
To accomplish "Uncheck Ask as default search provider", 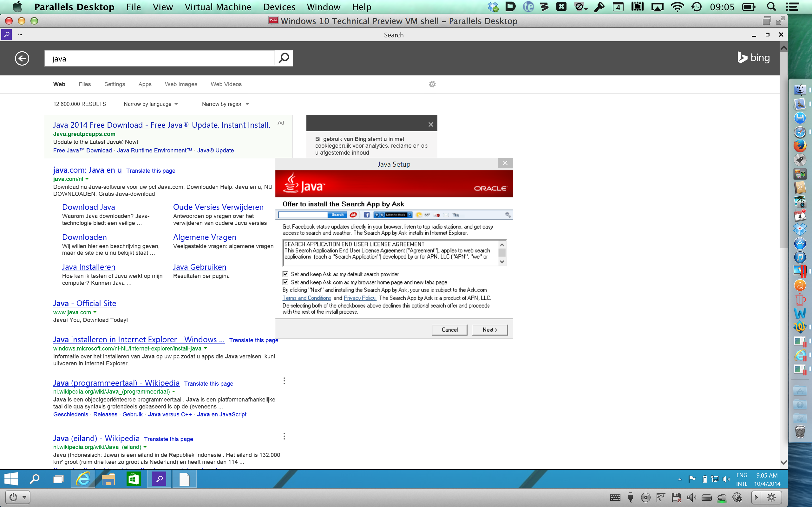I will [x=285, y=274].
